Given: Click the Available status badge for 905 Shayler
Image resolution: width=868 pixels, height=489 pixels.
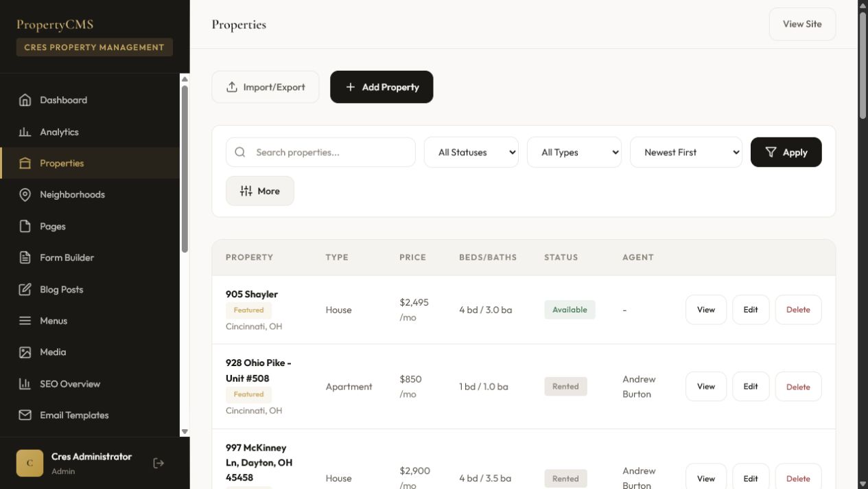Looking at the screenshot, I should 570,310.
